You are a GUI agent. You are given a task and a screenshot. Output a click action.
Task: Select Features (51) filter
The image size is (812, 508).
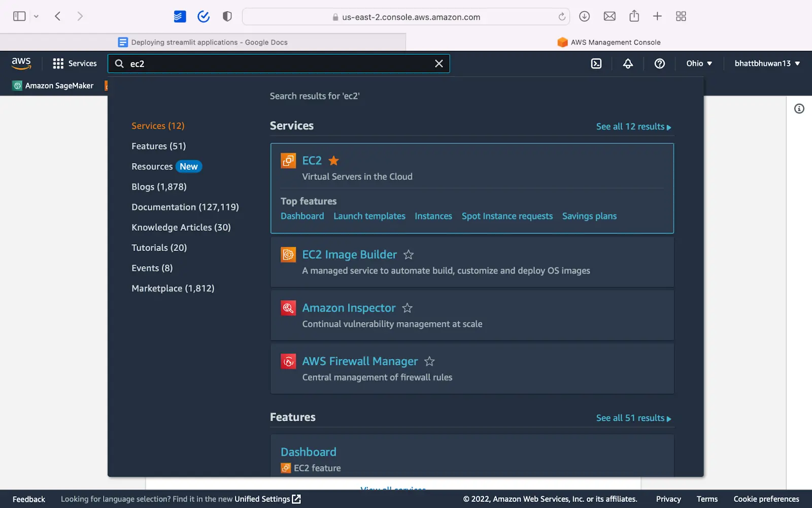point(158,146)
